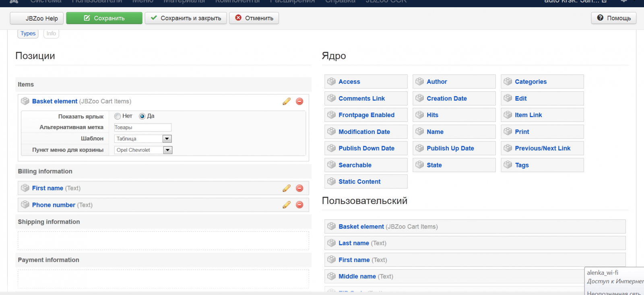Select the 'Да' radio for show label
The width and height of the screenshot is (644, 295).
point(142,116)
